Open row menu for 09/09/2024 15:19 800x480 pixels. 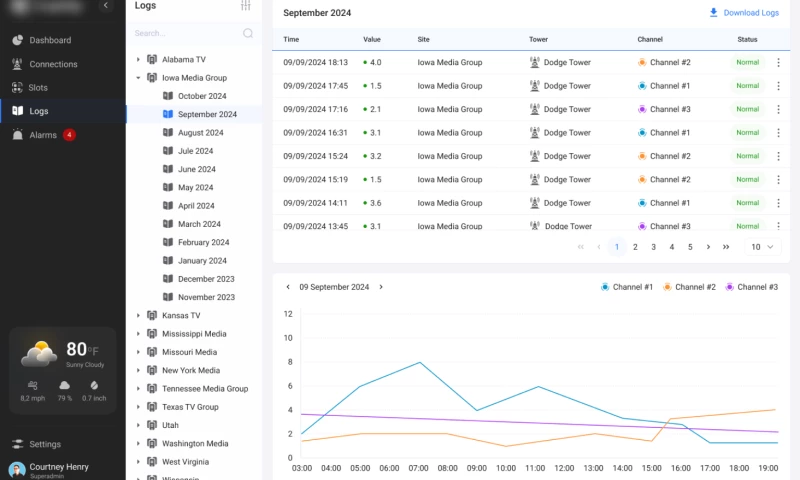pyautogui.click(x=779, y=180)
